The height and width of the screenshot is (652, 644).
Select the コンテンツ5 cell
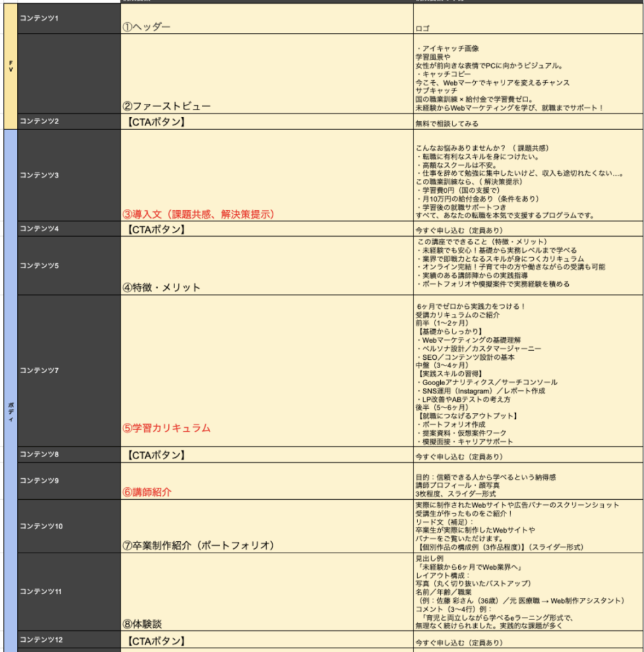69,266
